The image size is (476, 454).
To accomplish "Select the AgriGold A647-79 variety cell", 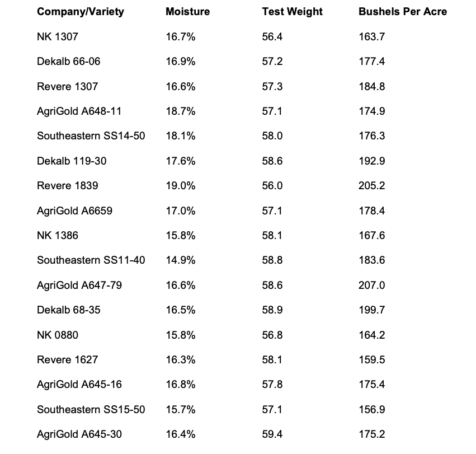I will 79,285.
